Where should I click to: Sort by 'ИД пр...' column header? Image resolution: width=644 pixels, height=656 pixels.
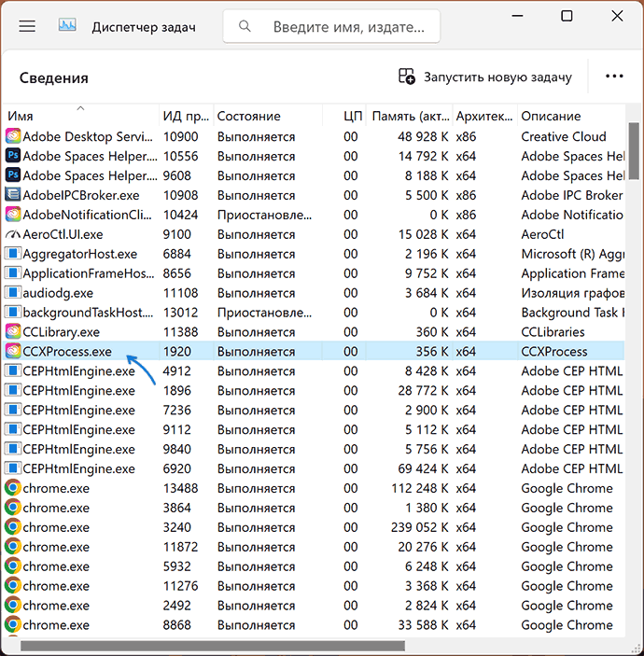click(x=187, y=116)
